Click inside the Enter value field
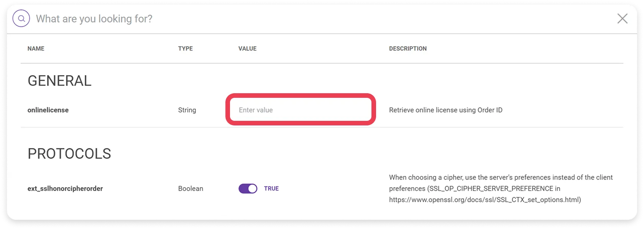The image size is (644, 229). 301,110
